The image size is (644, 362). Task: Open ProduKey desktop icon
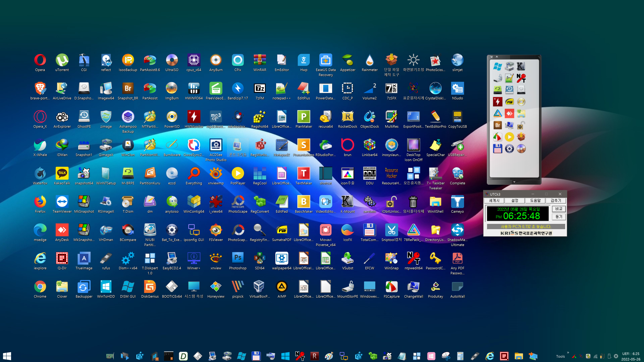tap(435, 289)
